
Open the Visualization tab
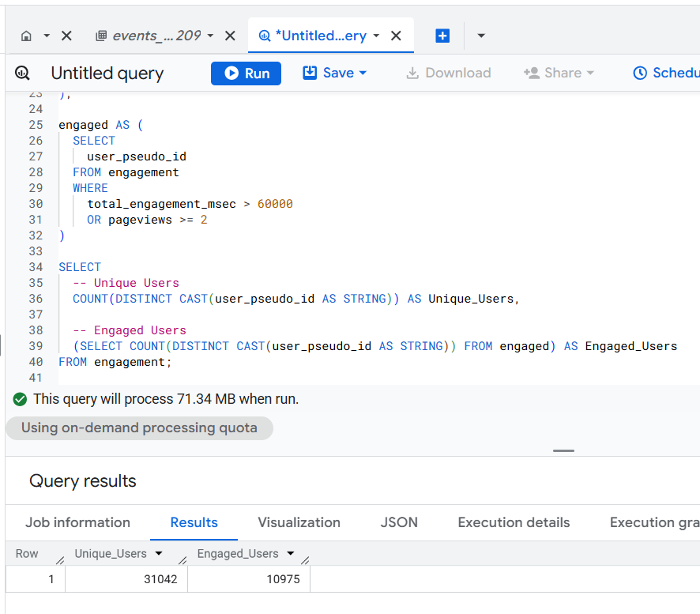[299, 522]
